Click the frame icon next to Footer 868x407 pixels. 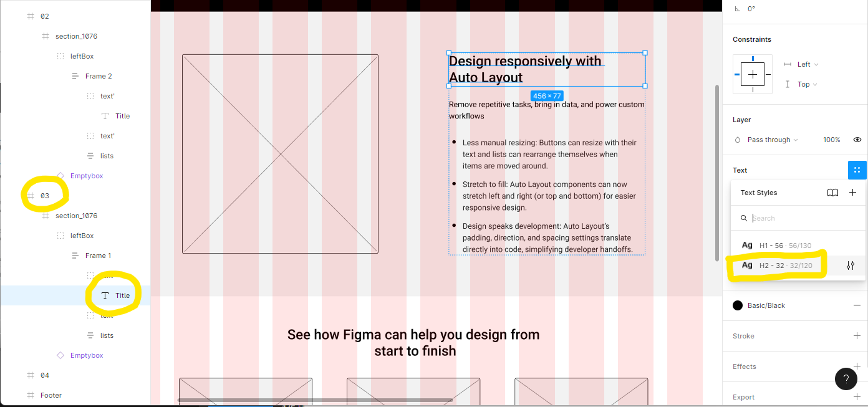[31, 395]
